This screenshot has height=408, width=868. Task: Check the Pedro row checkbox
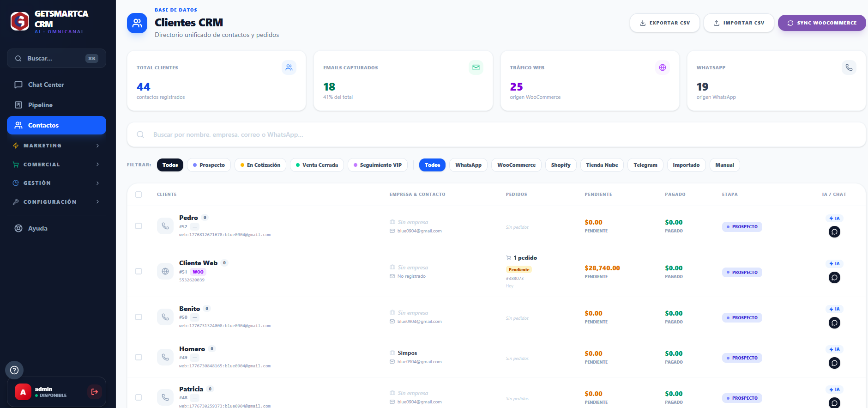(139, 226)
